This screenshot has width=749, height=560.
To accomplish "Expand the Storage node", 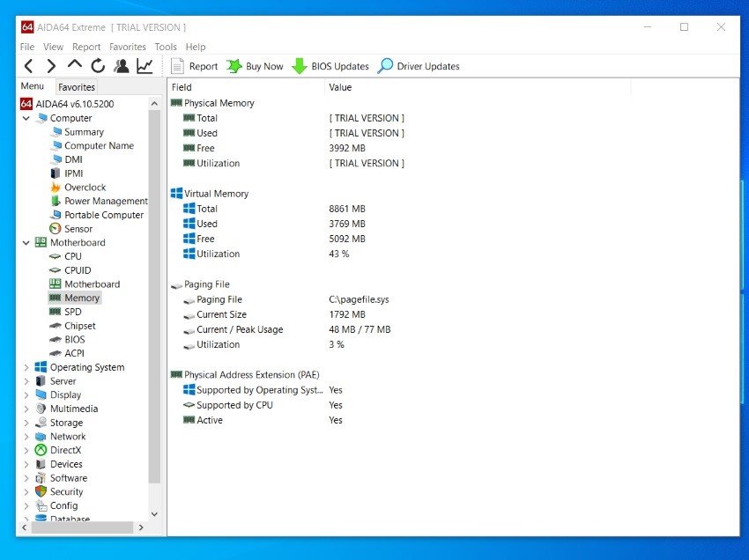I will coord(26,423).
